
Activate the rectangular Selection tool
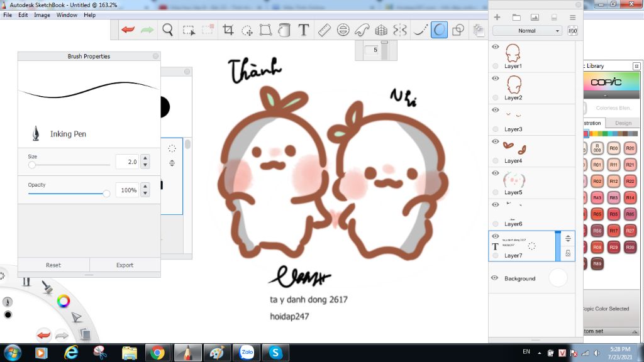(x=189, y=30)
